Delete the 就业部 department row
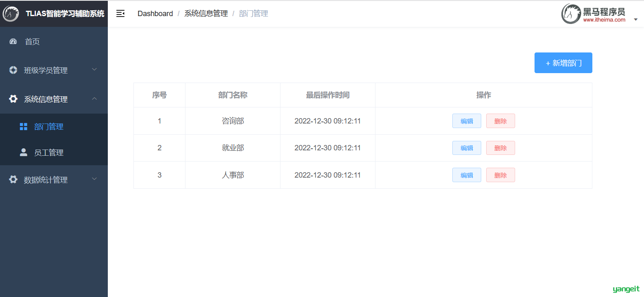 (x=500, y=148)
